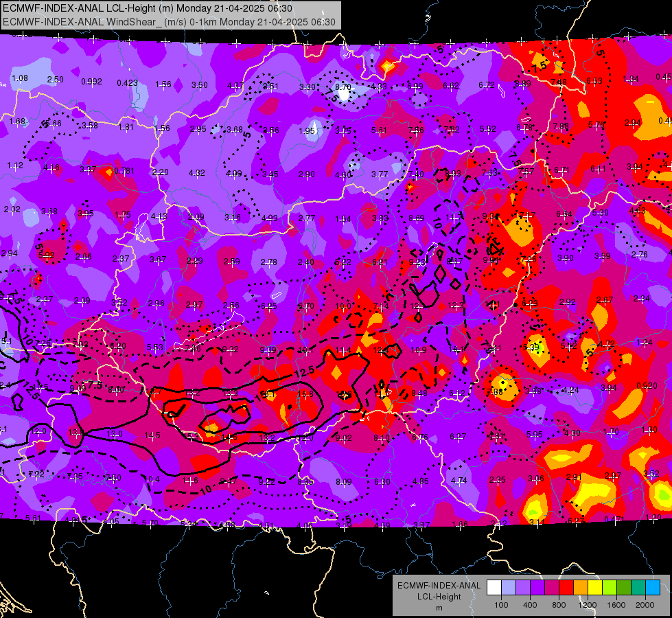Image resolution: width=672 pixels, height=618 pixels.
Task: Click the '12.5' wind shear contour label
Action: (304, 371)
